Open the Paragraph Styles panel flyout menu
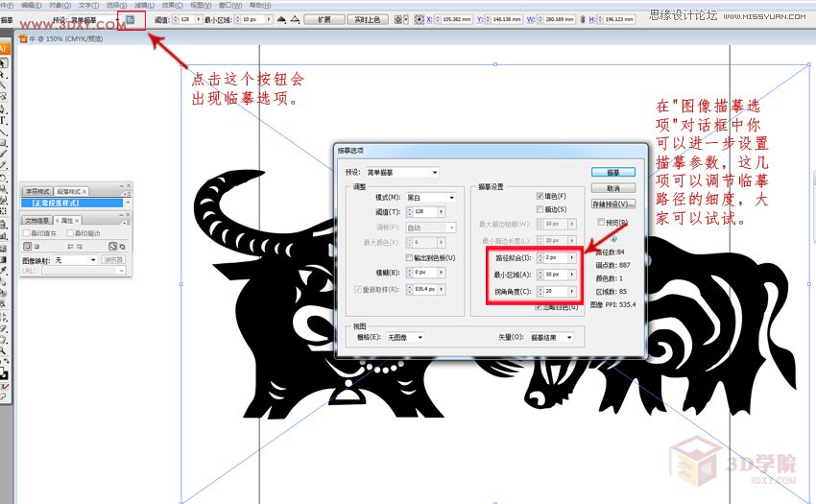The width and height of the screenshot is (816, 504). click(x=127, y=193)
